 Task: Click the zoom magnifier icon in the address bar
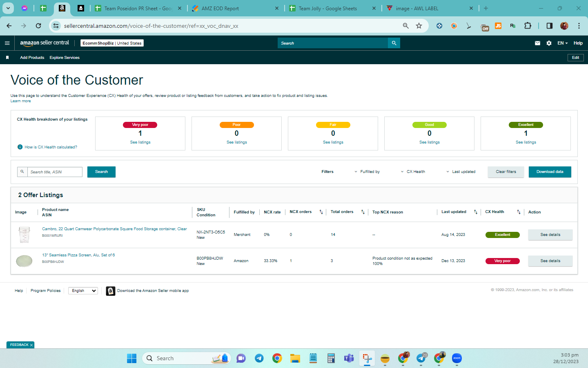pos(405,26)
